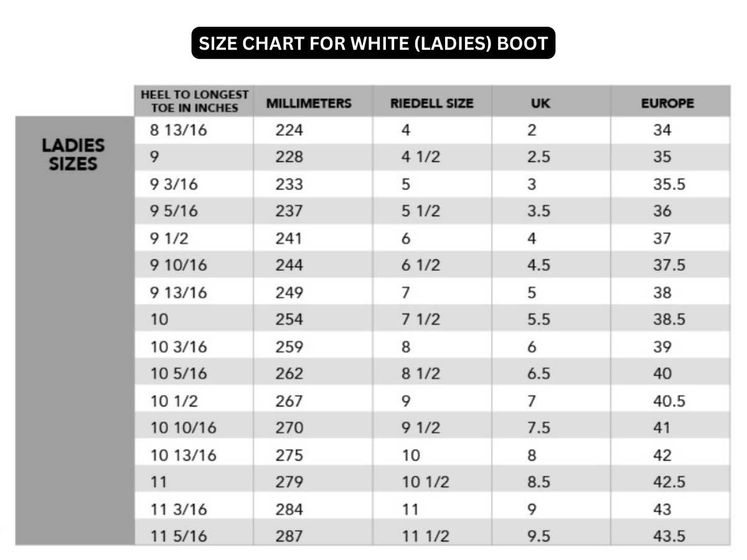Viewport: 747px width, 560px height.
Task: Select the Riedell size 4 1/2 cell
Action: point(420,157)
